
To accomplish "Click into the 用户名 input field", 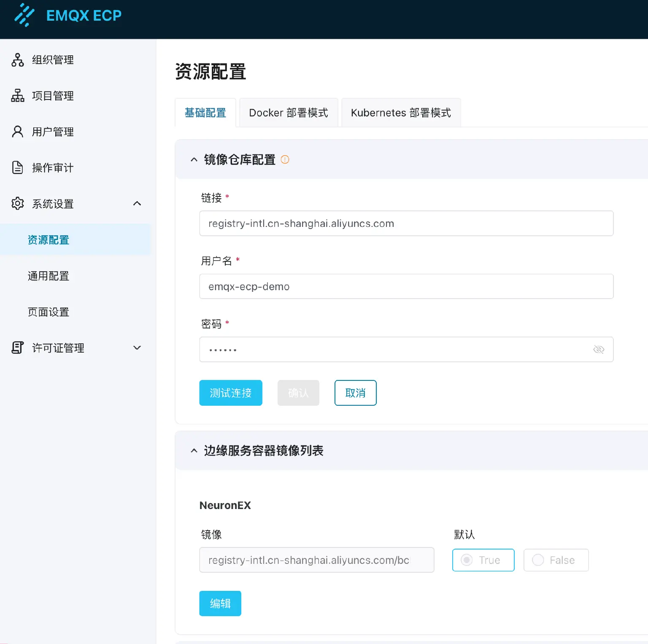I will tap(406, 287).
